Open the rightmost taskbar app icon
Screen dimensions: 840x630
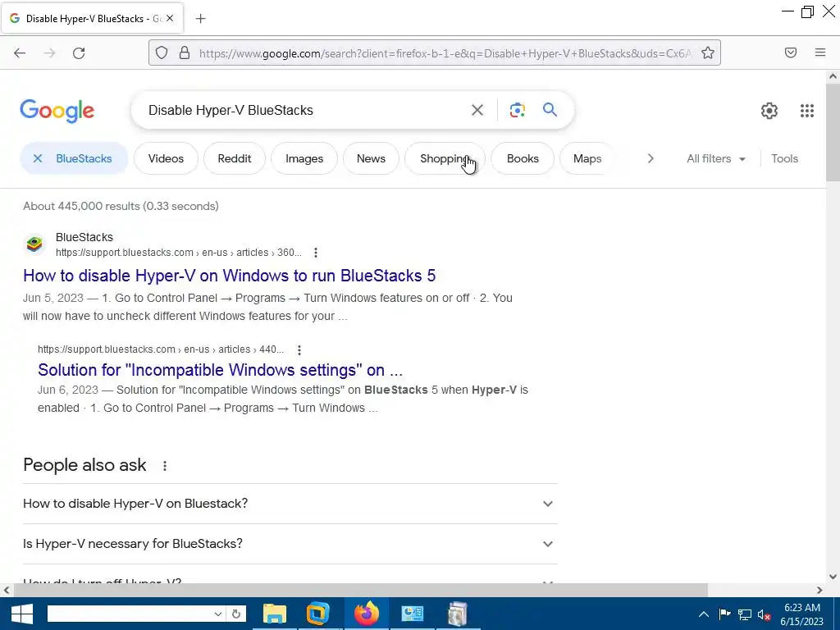[x=457, y=614]
